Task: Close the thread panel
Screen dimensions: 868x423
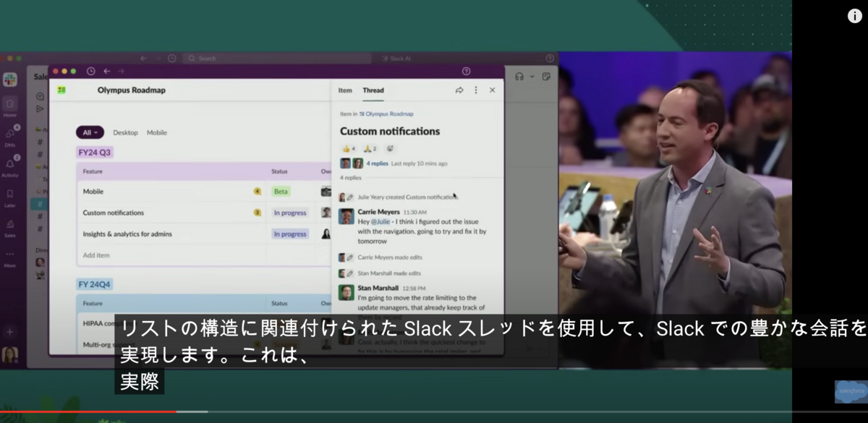Action: (x=493, y=90)
